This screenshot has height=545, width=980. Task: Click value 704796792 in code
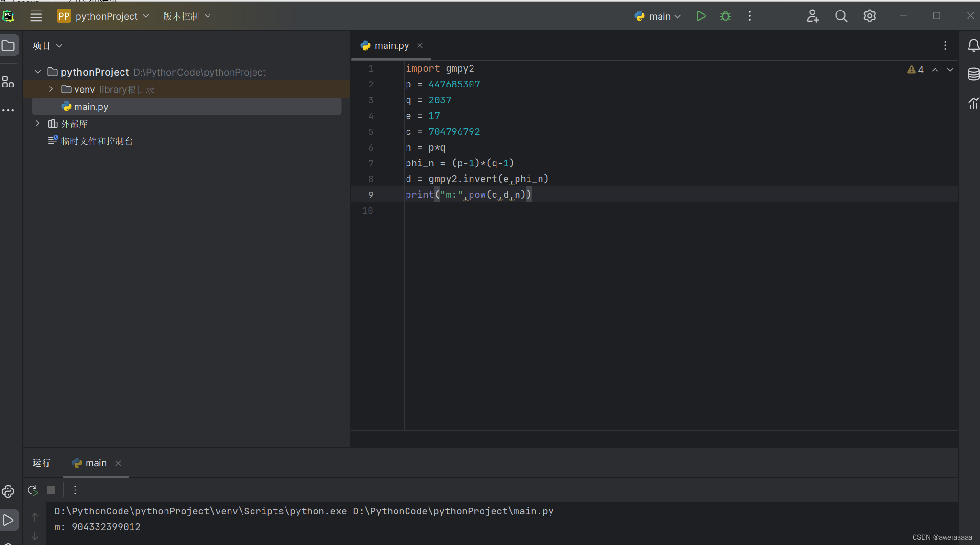tap(454, 131)
